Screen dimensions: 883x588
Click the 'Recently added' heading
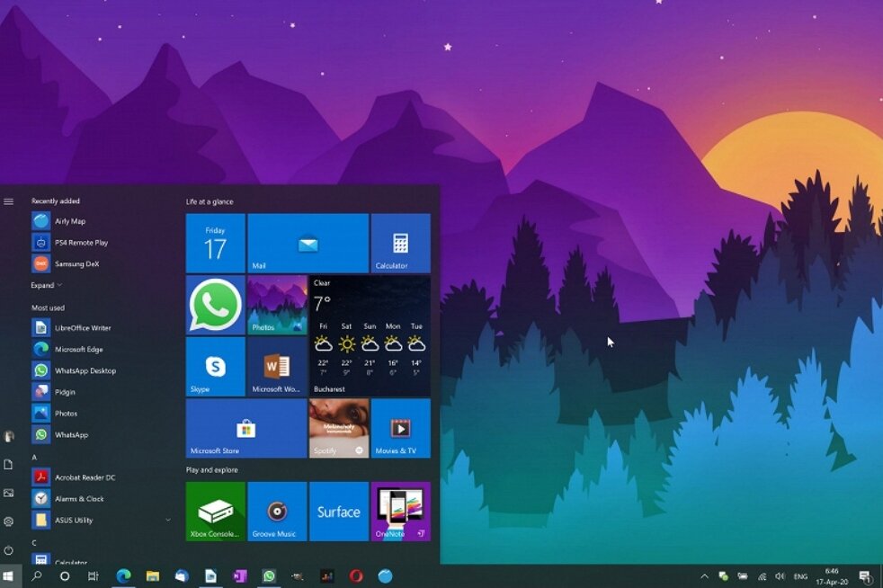(56, 201)
